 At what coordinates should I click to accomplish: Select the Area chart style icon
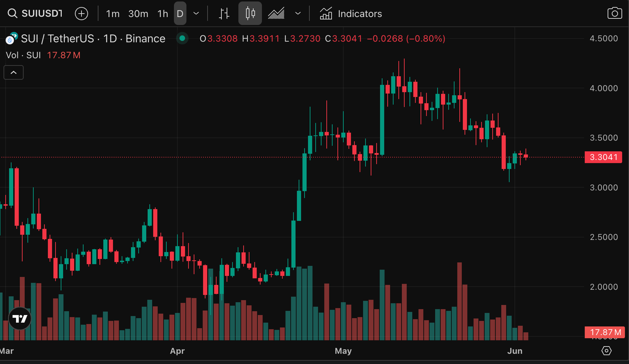coord(276,13)
